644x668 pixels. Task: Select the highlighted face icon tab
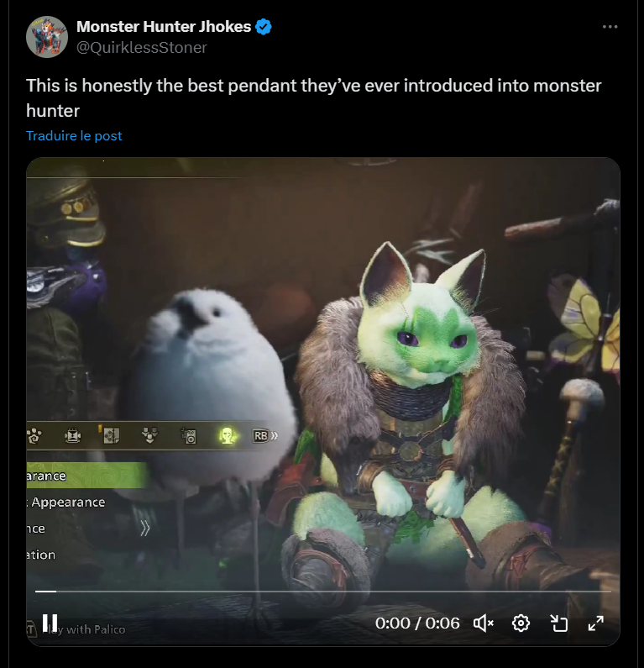[228, 436]
